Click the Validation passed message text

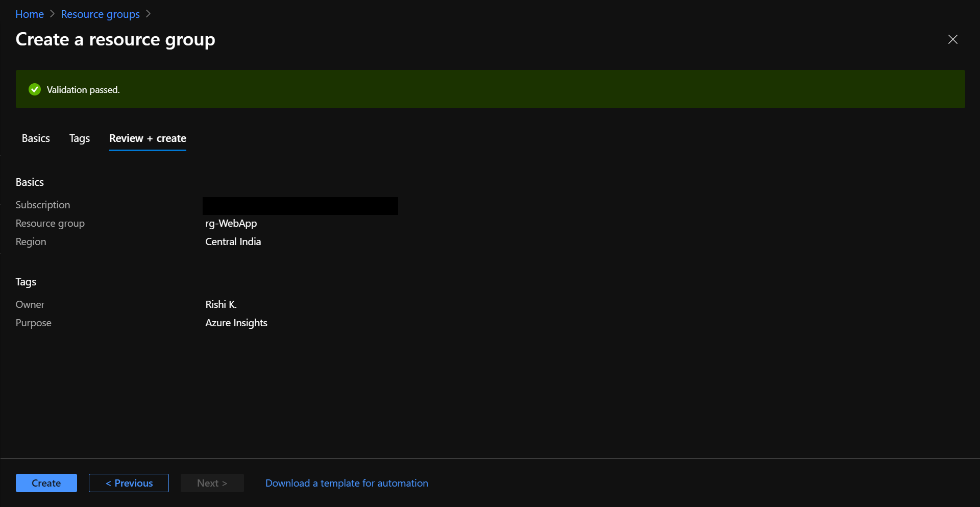click(x=83, y=90)
